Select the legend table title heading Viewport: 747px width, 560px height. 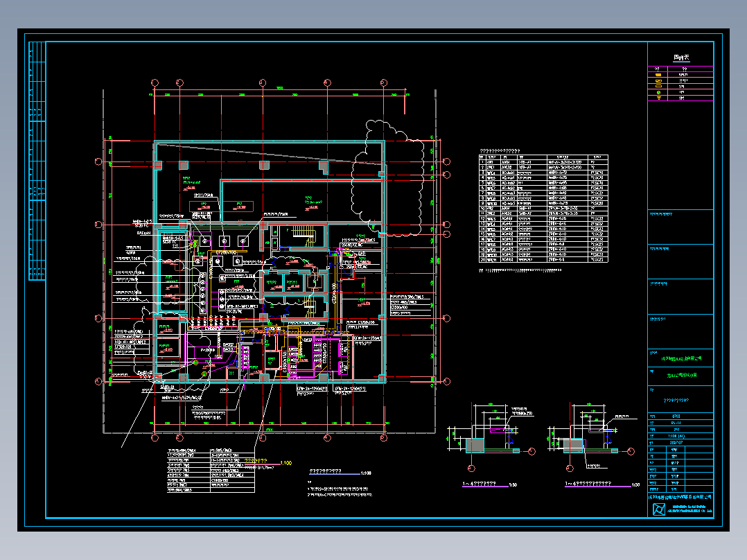[x=681, y=58]
